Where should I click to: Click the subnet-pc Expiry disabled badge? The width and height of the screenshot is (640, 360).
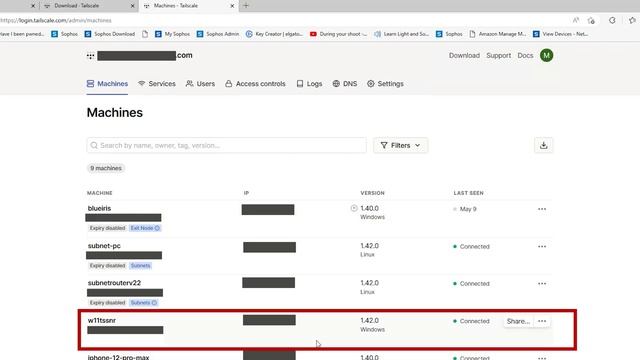click(x=107, y=266)
